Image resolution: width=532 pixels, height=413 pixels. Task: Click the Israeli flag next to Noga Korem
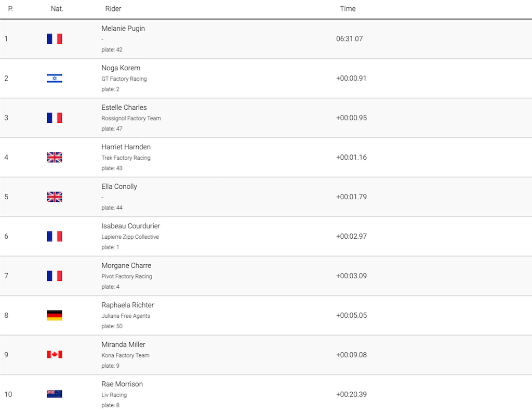(55, 79)
